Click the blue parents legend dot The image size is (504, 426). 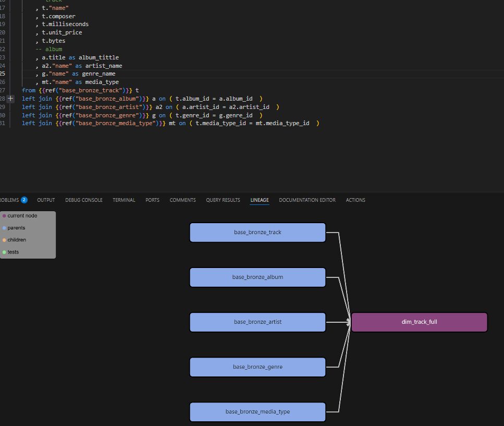(x=4, y=228)
